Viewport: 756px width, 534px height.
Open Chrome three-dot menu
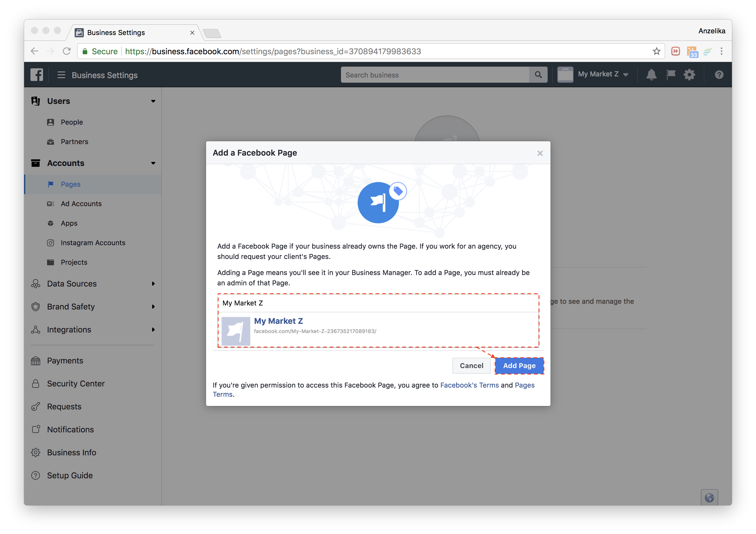[x=721, y=51]
